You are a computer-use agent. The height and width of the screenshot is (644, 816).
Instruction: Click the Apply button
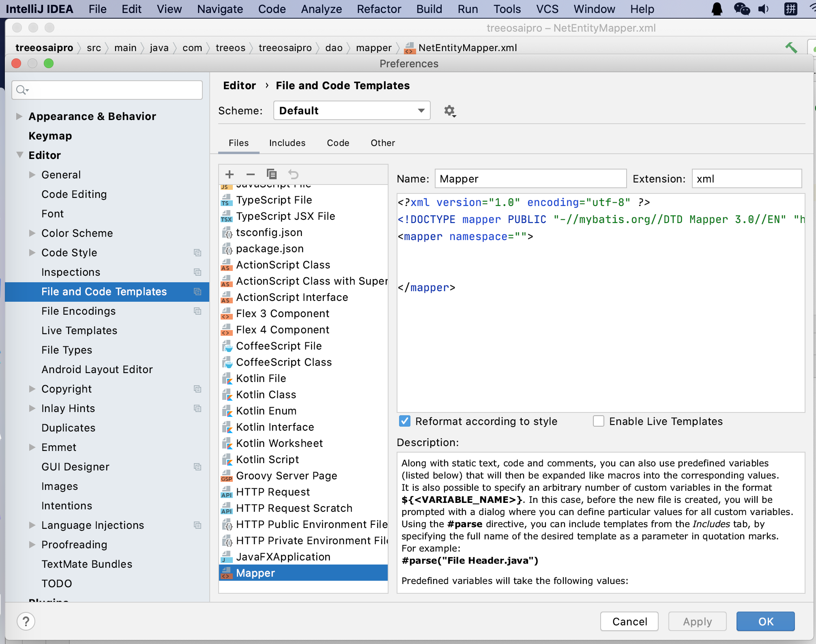coord(697,621)
